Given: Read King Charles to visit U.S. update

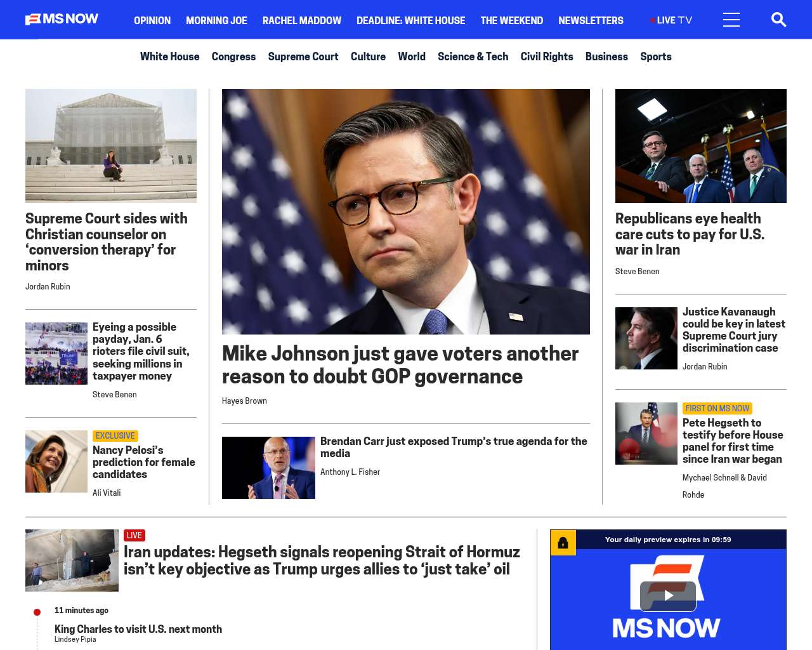Looking at the screenshot, I should point(138,629).
